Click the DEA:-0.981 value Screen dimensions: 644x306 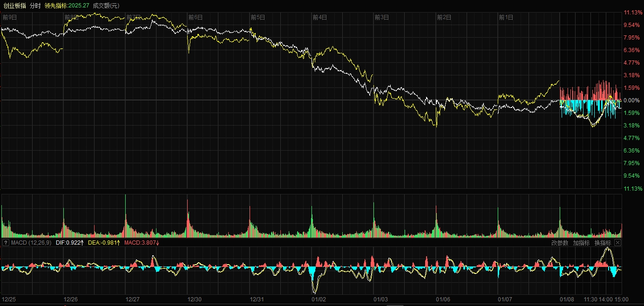point(104,243)
